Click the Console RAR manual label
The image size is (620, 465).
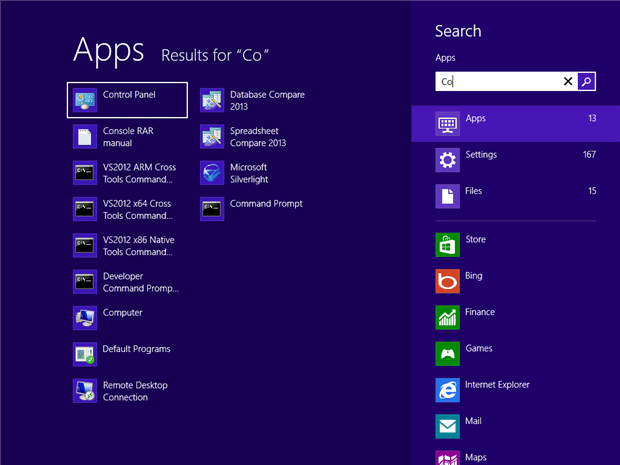coord(128,137)
